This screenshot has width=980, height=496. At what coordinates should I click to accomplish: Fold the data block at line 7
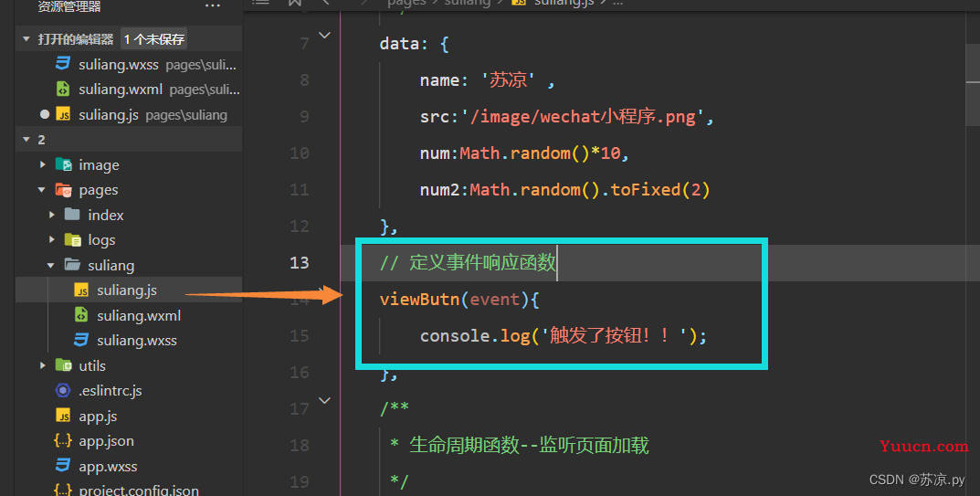pos(324,36)
